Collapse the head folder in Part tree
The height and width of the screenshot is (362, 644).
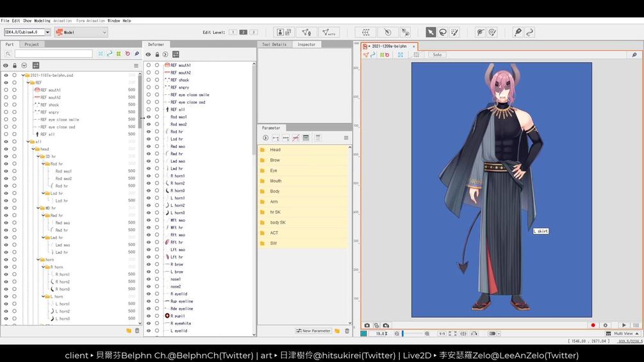[x=33, y=149]
